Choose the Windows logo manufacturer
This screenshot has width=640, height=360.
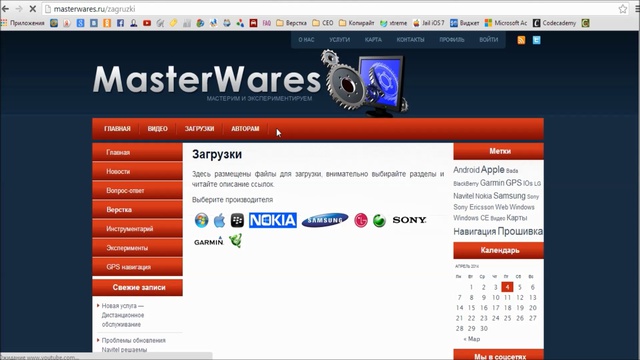pos(201,220)
